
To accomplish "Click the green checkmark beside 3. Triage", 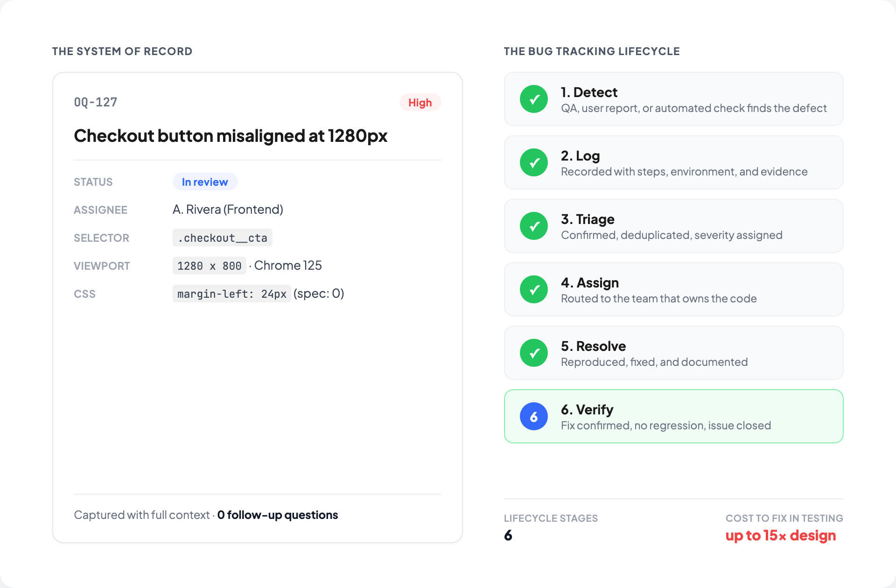I will (x=534, y=226).
